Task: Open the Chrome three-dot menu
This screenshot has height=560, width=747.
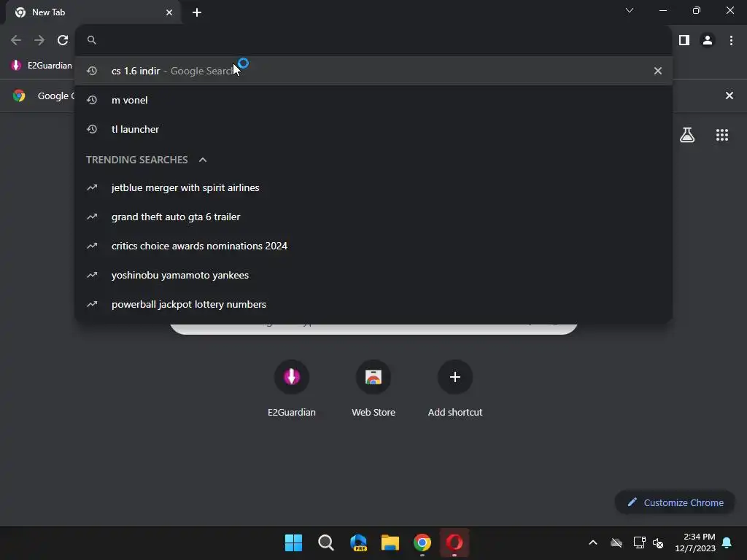Action: tap(731, 41)
